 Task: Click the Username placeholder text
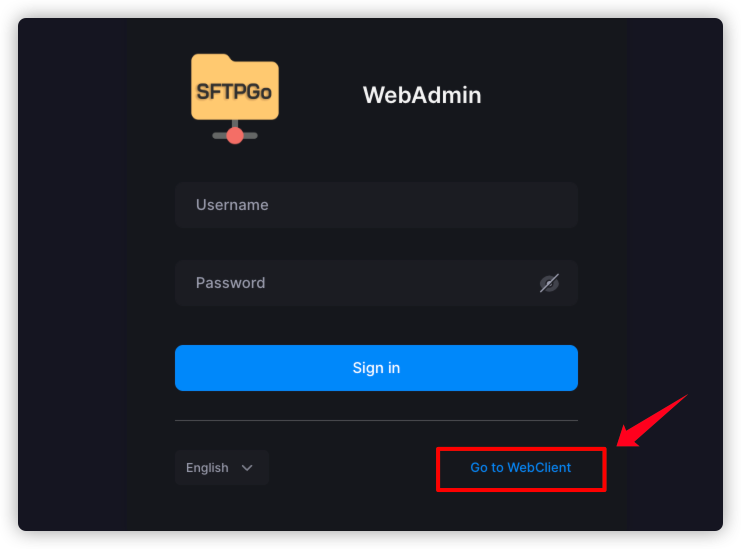[x=232, y=205]
